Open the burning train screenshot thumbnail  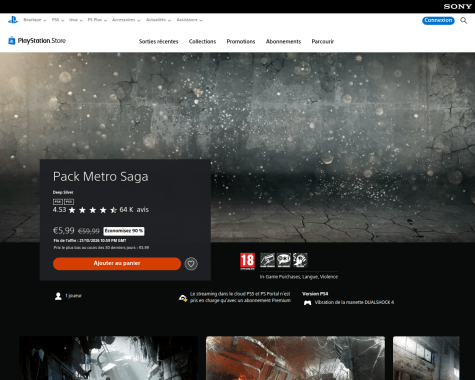point(295,358)
